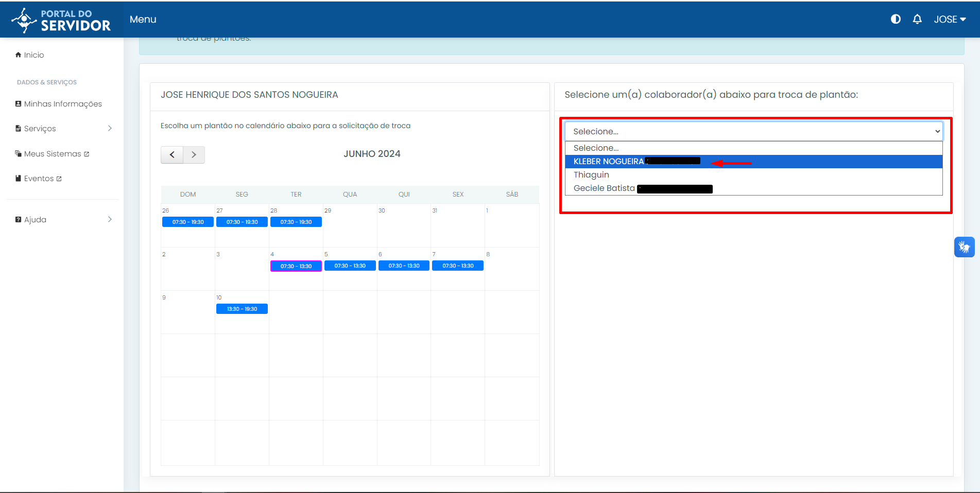Open Meus Sistemas external link
The image size is (980, 493).
click(52, 153)
